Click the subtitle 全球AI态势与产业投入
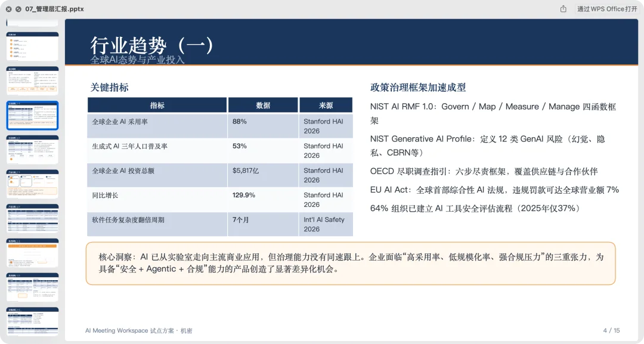 [137, 60]
